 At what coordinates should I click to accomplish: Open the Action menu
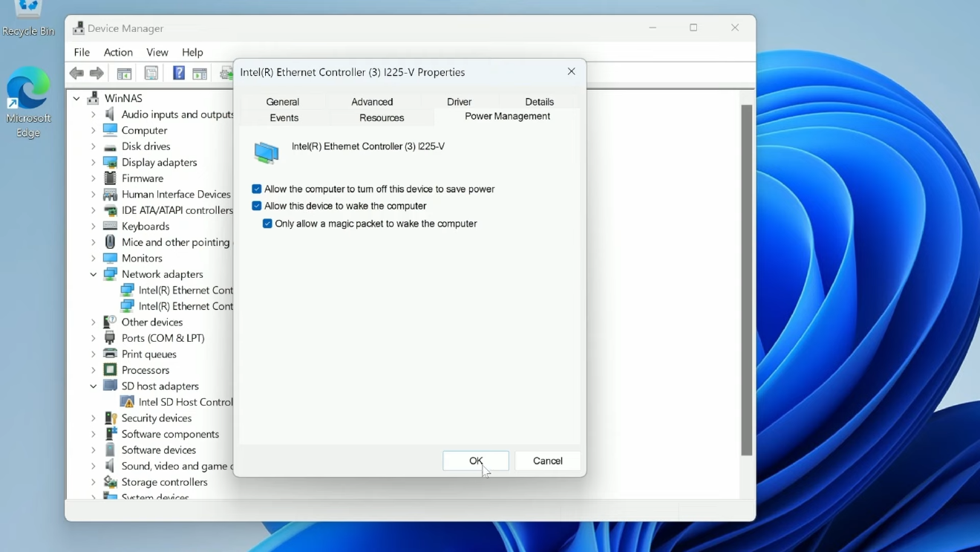(118, 52)
